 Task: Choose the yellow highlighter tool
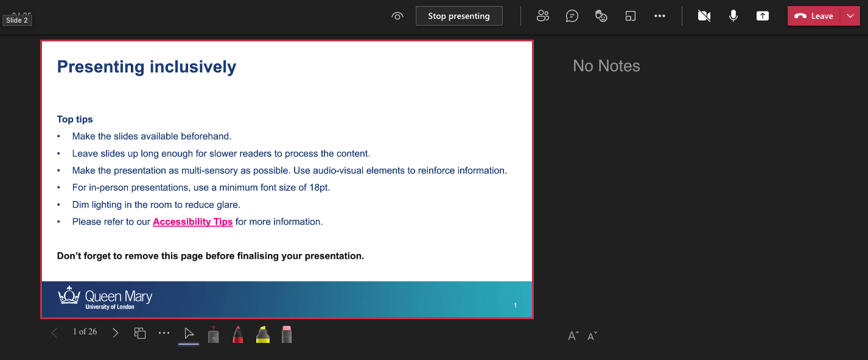point(262,333)
